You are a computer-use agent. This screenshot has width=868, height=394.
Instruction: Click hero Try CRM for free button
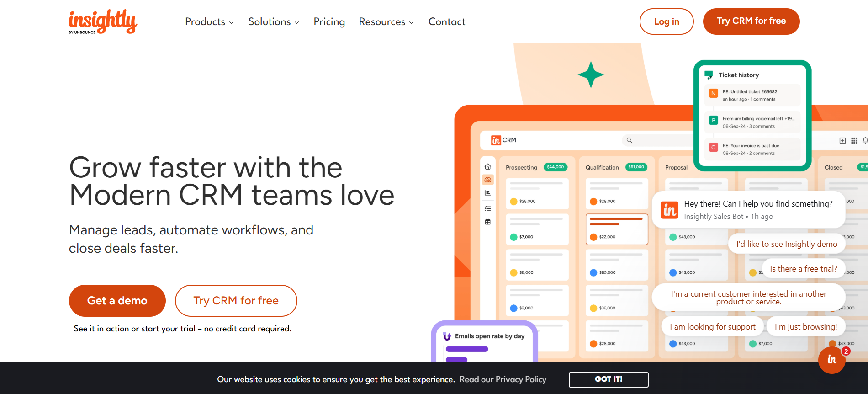coord(236,301)
